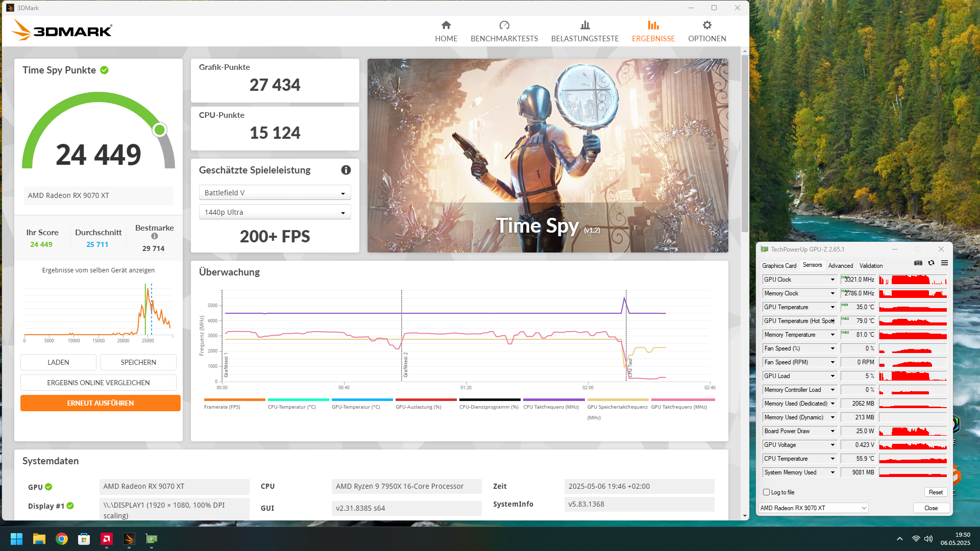Toggle the GPU-Temperatur (°C) chart legend

356,407
